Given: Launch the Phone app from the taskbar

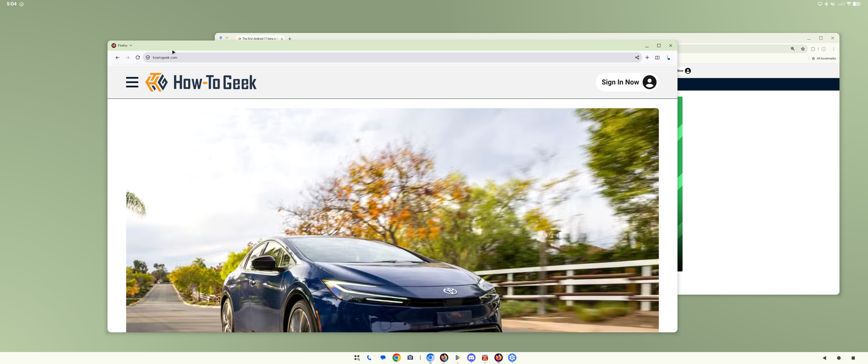Looking at the screenshot, I should 369,358.
